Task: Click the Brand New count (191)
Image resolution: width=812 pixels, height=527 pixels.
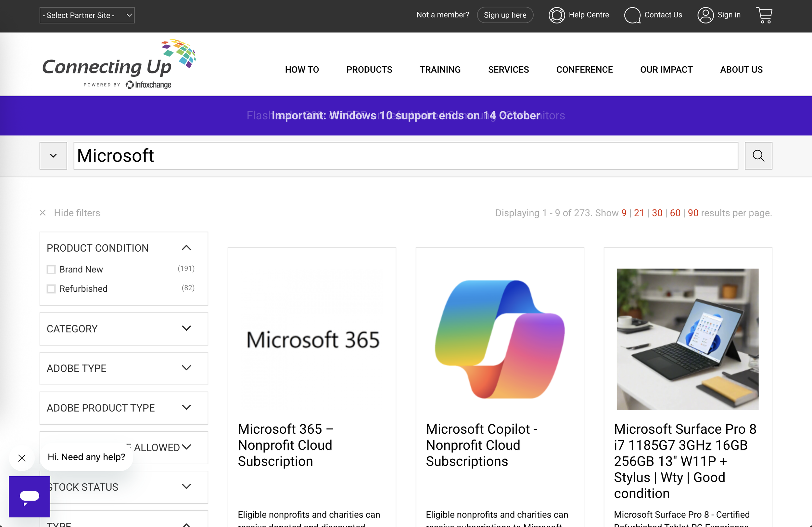Action: point(186,269)
